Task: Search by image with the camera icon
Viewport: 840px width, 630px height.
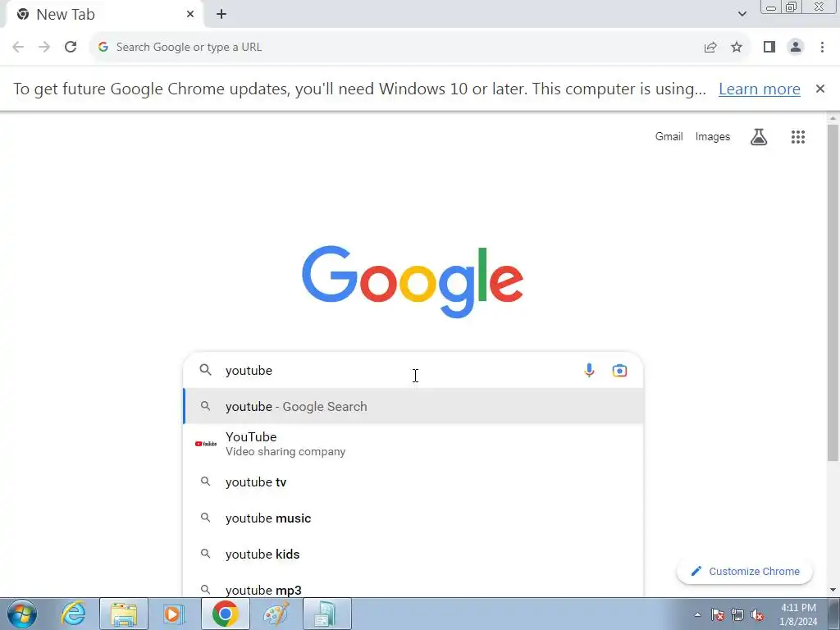Action: 619,370
